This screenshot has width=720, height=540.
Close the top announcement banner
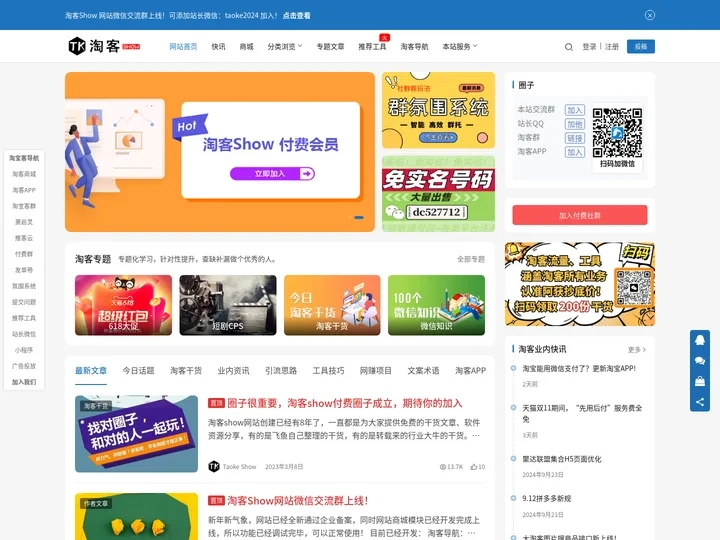[x=649, y=15]
